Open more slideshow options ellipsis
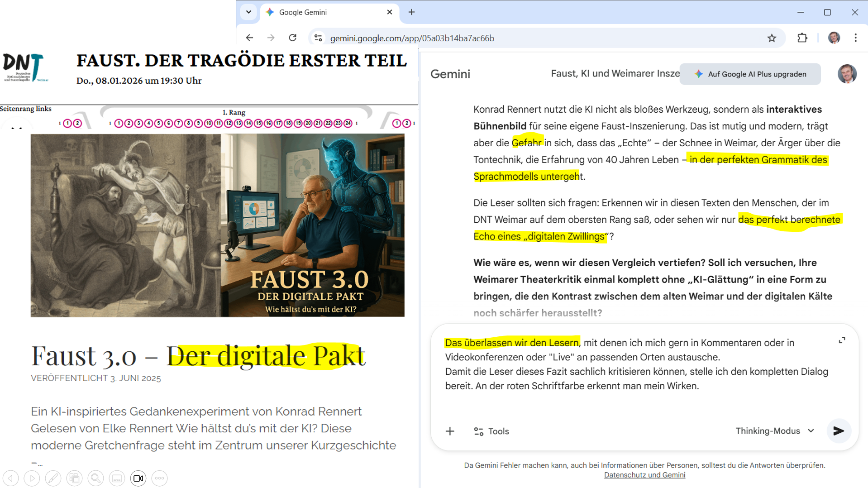 click(x=159, y=478)
